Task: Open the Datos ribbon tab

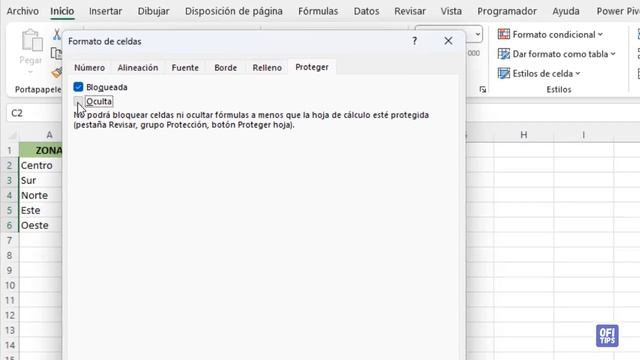Action: [366, 11]
